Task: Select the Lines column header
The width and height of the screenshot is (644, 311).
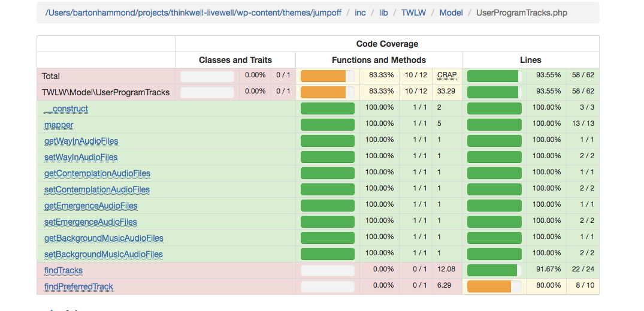Action: tap(531, 60)
